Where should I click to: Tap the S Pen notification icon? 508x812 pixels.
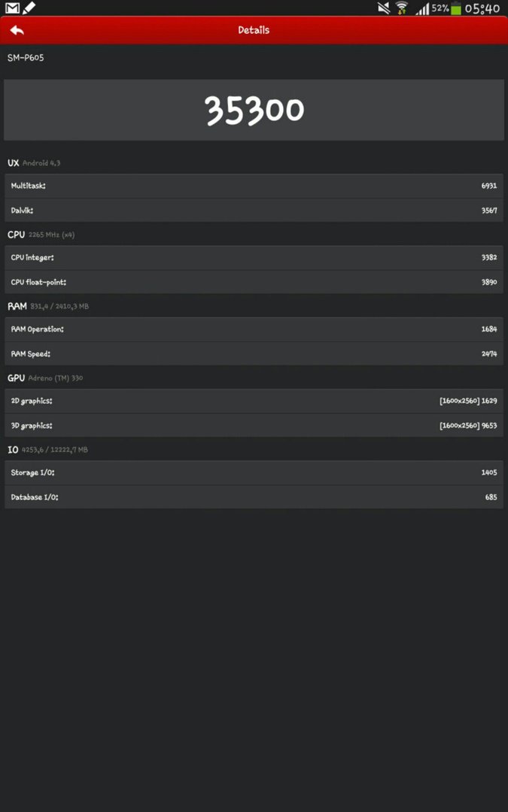point(29,8)
